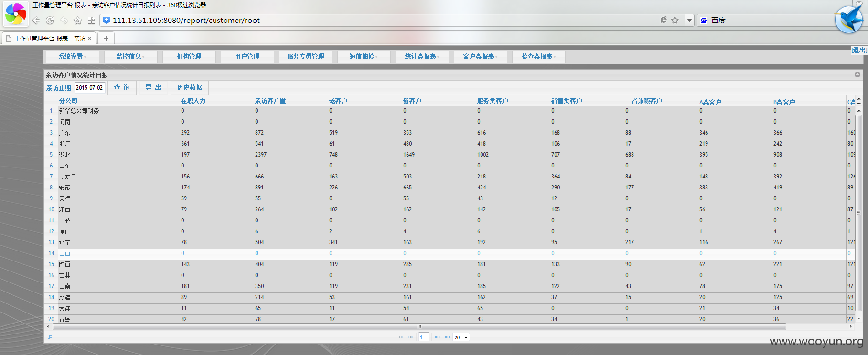Click the page number input showing 1
868x355 pixels.
point(424,337)
